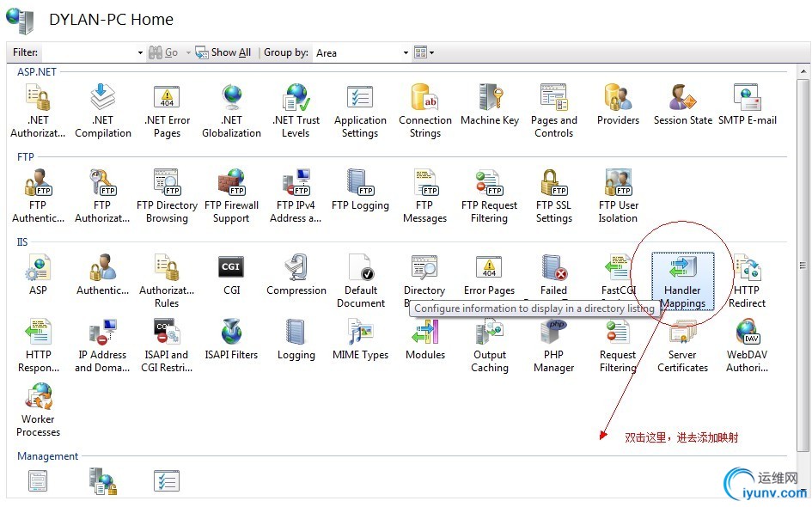
Task: Open .NET Globalization settings
Action: click(231, 112)
